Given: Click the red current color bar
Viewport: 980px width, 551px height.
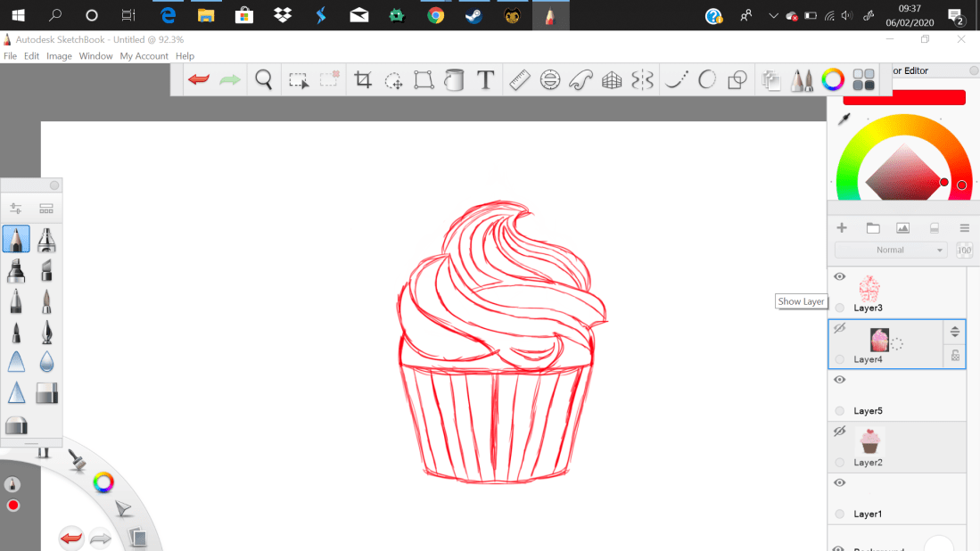Looking at the screenshot, I should tap(903, 97).
